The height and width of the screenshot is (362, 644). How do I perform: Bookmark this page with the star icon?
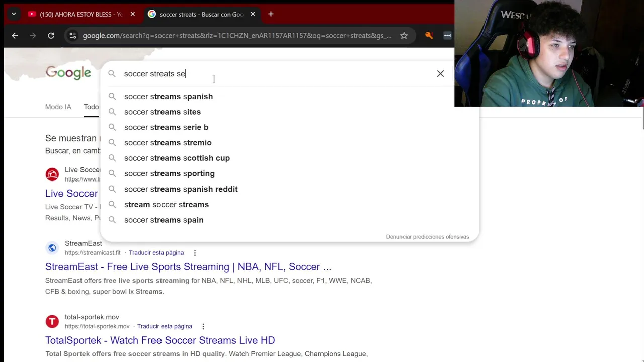(404, 36)
